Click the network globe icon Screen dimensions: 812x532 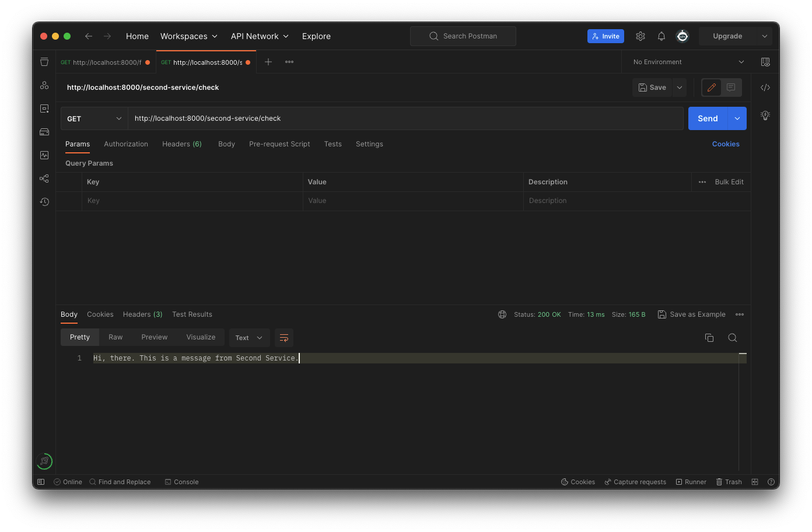502,314
